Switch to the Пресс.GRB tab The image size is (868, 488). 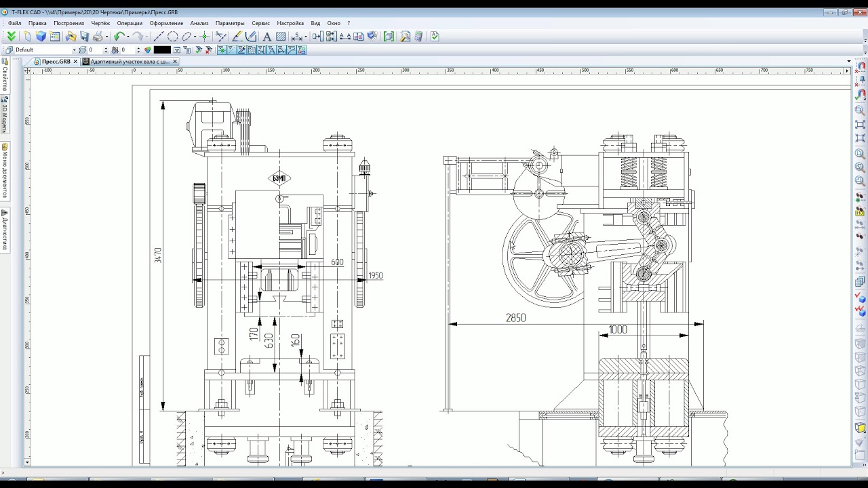pos(56,62)
